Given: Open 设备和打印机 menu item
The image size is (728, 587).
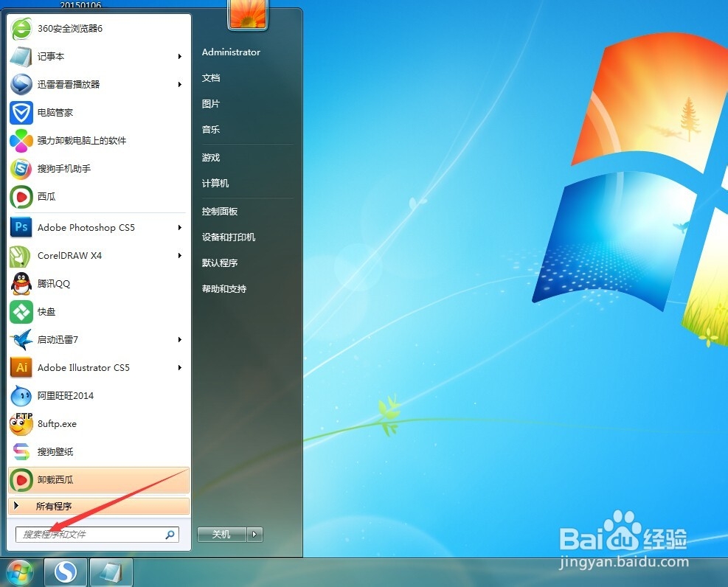Looking at the screenshot, I should click(229, 237).
